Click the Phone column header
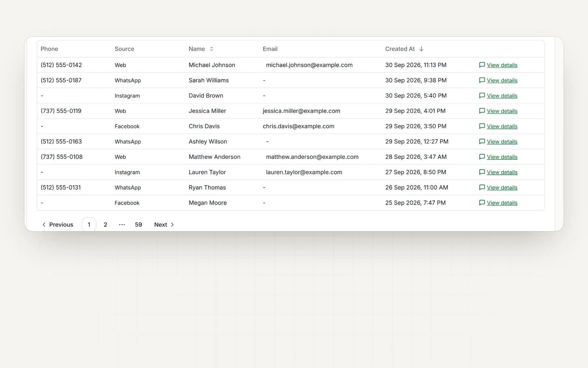588x368 pixels. click(x=49, y=49)
